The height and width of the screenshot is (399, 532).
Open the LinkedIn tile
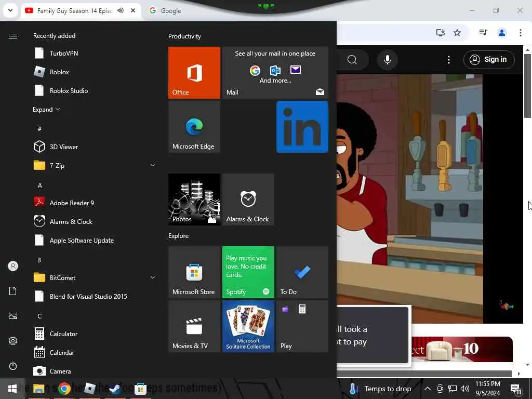tap(302, 127)
